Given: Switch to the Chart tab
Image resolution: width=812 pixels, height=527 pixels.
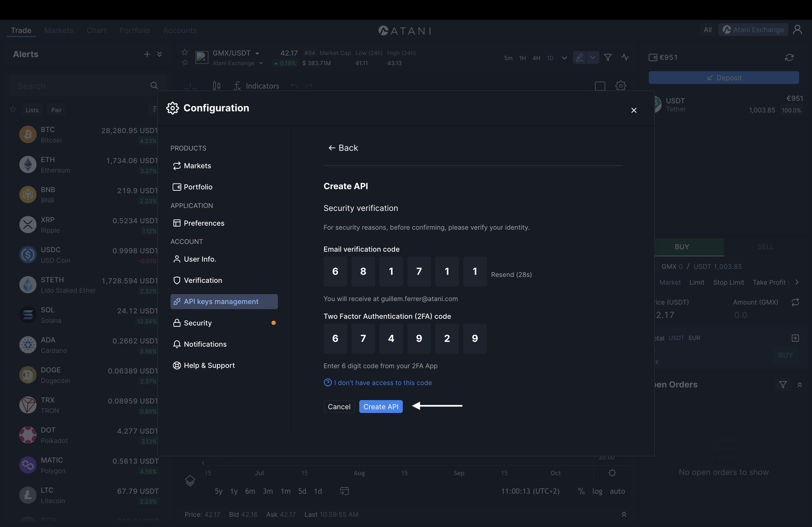Looking at the screenshot, I should pos(96,30).
